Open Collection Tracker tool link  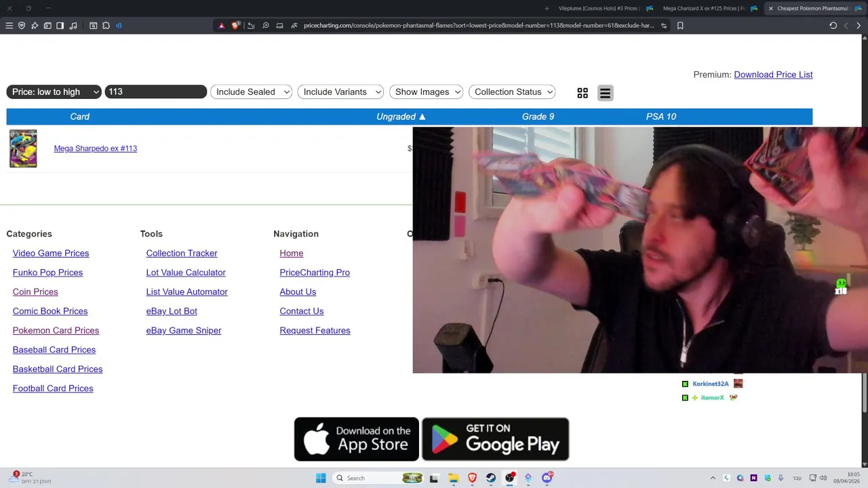click(x=182, y=253)
